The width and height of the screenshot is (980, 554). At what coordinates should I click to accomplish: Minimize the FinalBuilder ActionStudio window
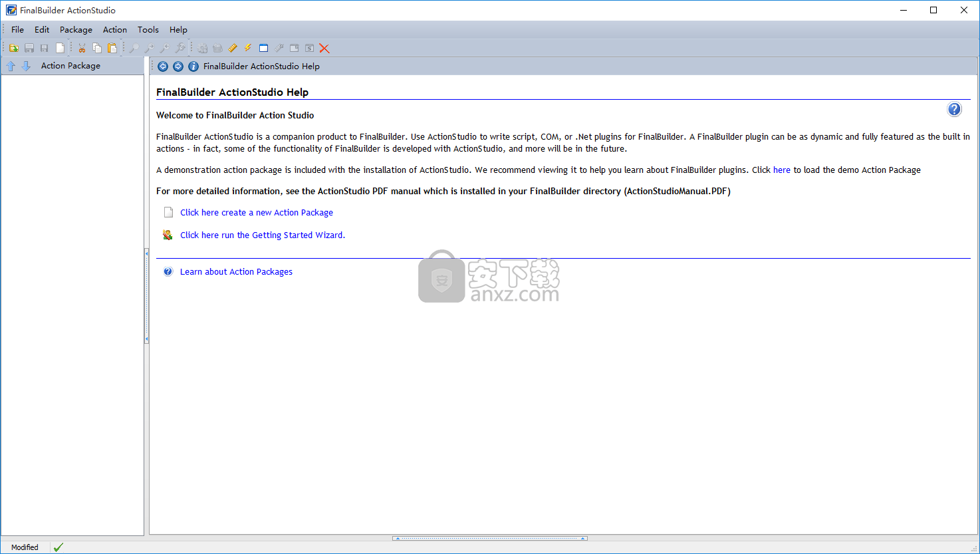(x=903, y=10)
